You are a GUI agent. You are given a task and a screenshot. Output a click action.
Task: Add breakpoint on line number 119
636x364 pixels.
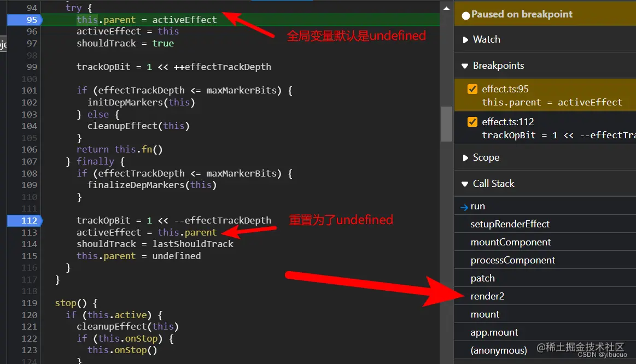29,303
